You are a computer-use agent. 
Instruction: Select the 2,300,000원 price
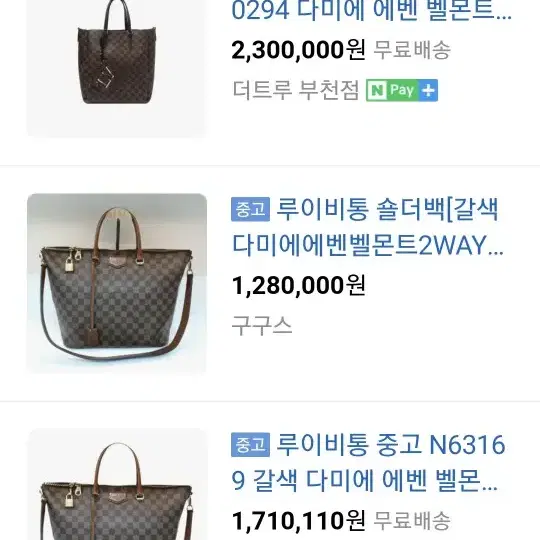pos(298,50)
